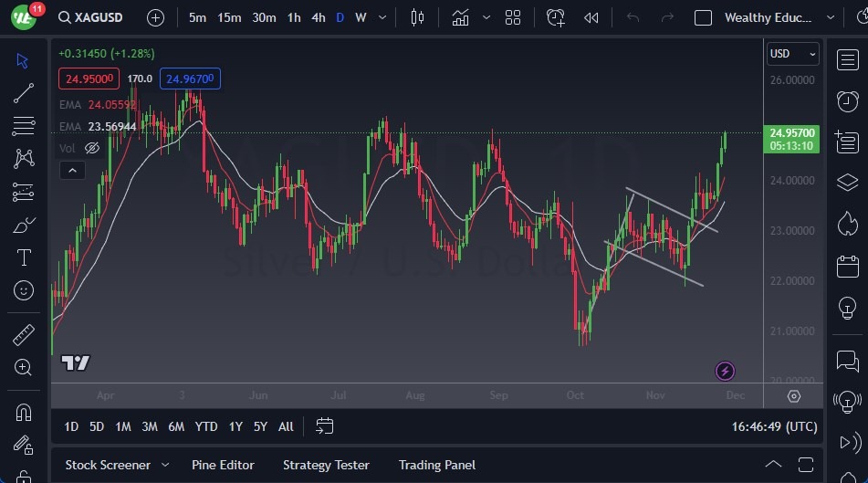Toggle Magnet mode on left toolbar
This screenshot has height=483, width=868.
click(24, 413)
